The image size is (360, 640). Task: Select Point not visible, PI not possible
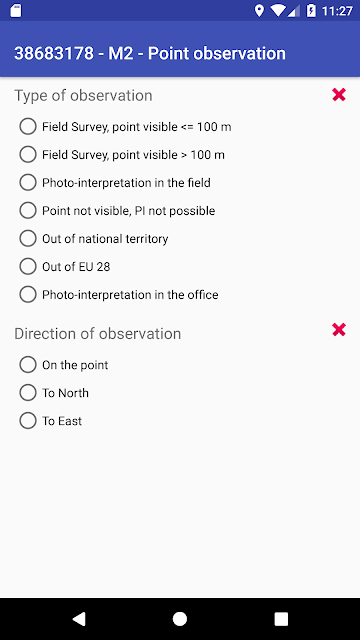(x=117, y=211)
